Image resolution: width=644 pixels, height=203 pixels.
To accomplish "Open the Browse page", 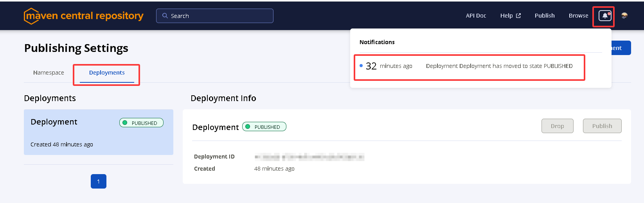I will click(x=578, y=16).
